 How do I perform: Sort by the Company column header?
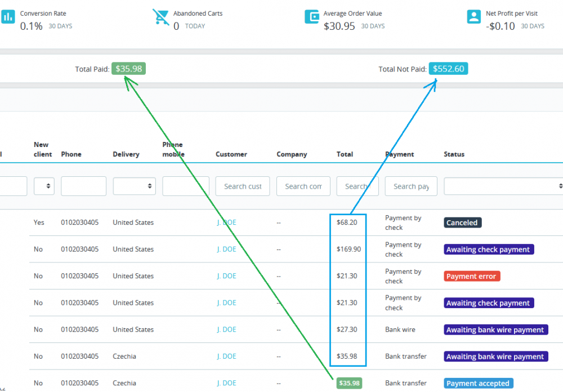pyautogui.click(x=292, y=154)
